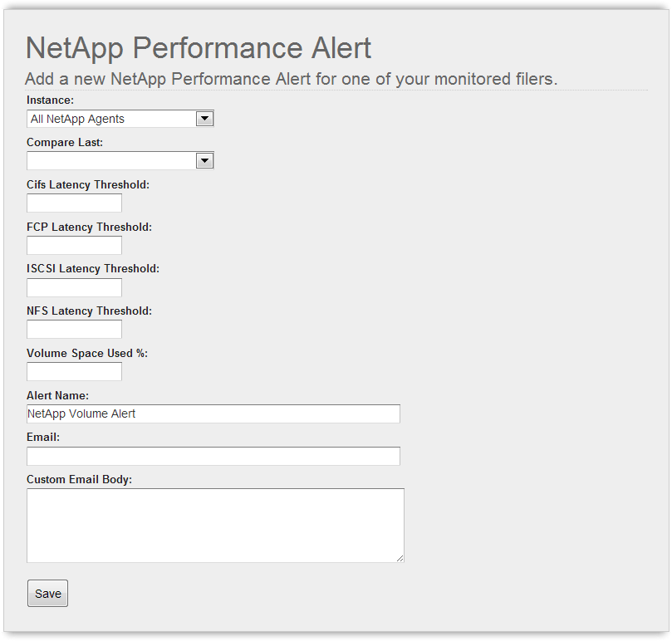The height and width of the screenshot is (641, 672).
Task: Focus the Cifs Latency Threshold field
Action: click(x=74, y=203)
